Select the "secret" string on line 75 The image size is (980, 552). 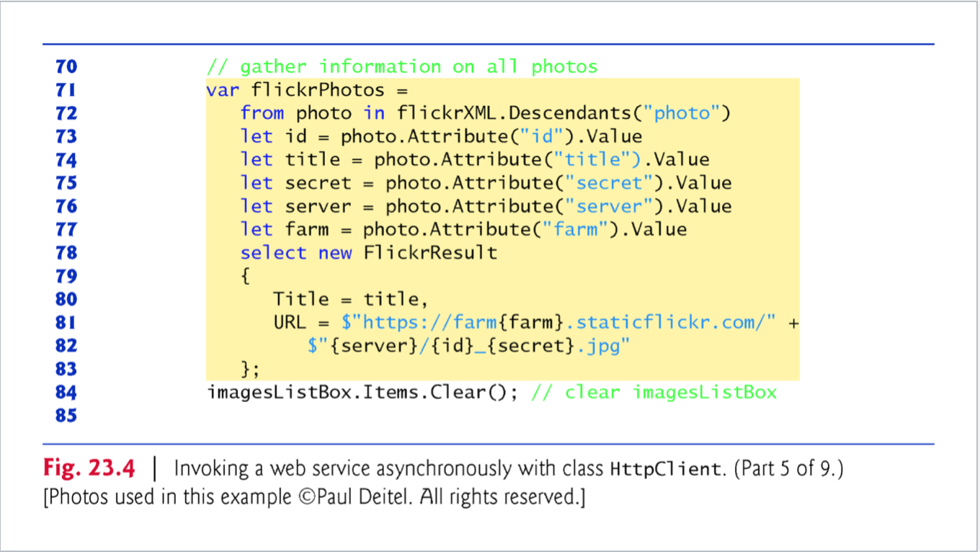pos(610,182)
